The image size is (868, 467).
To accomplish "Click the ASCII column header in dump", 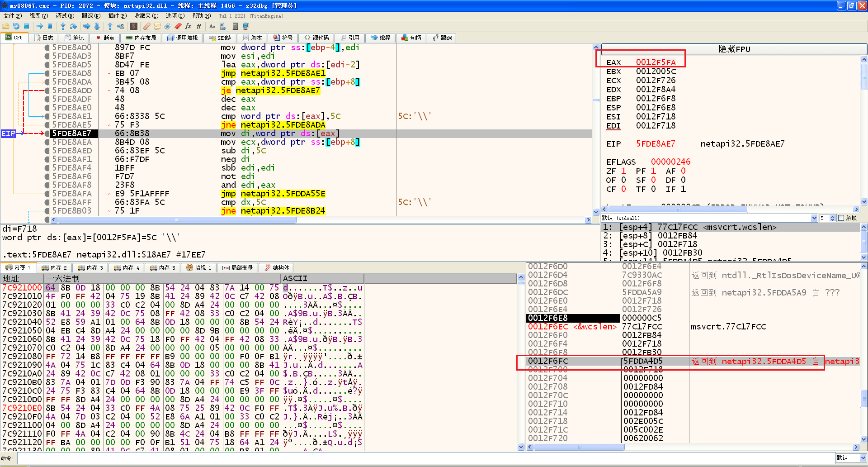I will pyautogui.click(x=323, y=278).
